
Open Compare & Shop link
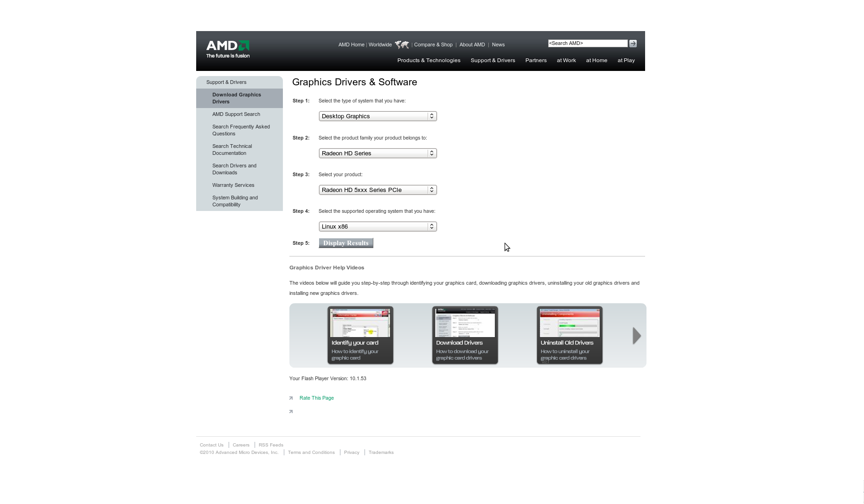[x=433, y=45]
